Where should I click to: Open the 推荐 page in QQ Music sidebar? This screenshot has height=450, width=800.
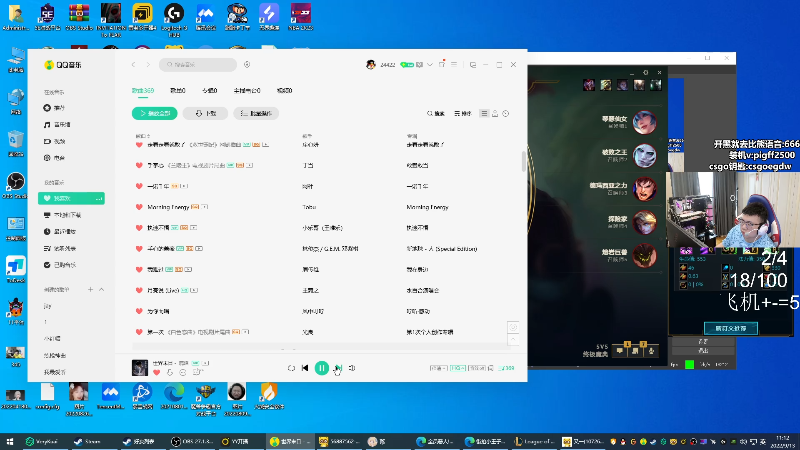[x=55, y=108]
